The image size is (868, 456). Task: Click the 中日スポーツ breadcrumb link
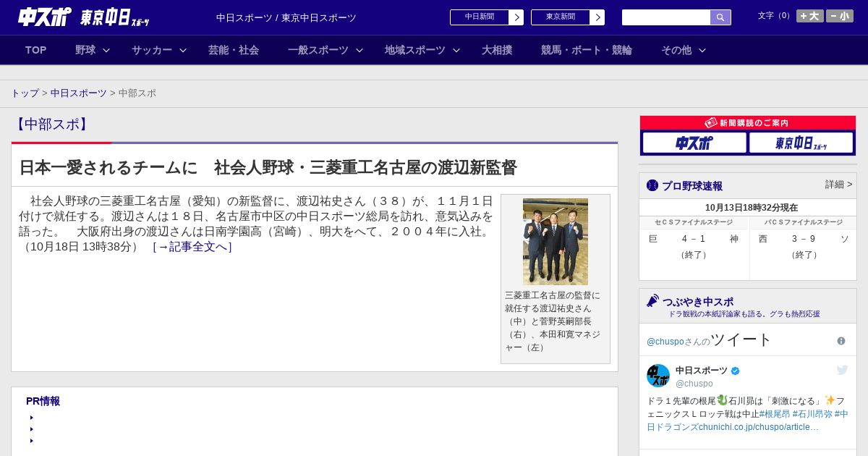79,93
